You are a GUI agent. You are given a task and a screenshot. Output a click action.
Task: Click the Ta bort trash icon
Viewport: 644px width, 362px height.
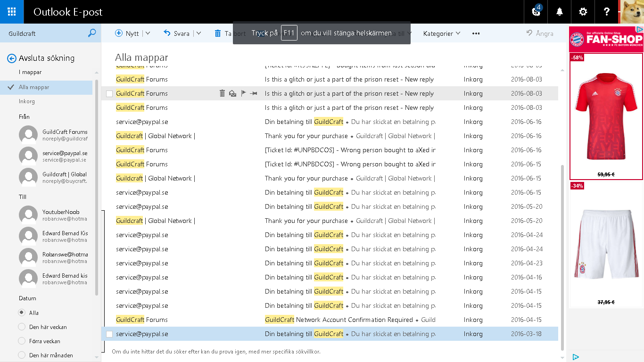[218, 33]
